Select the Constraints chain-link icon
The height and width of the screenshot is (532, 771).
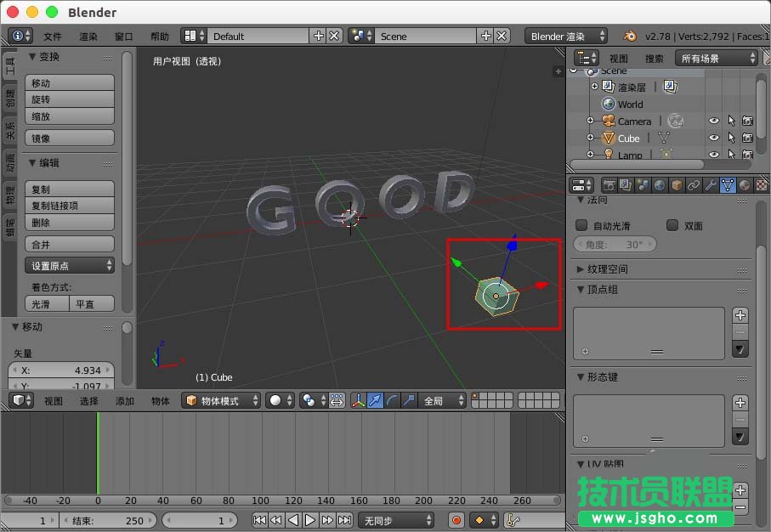(694, 184)
